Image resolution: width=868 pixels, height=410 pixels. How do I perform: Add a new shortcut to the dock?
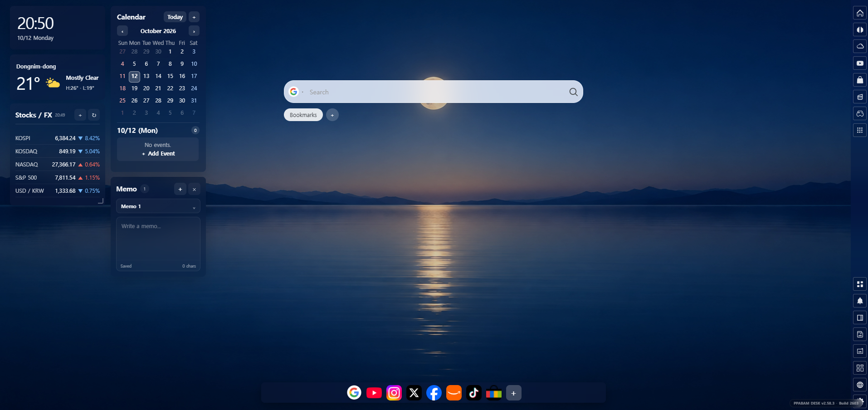tap(514, 393)
